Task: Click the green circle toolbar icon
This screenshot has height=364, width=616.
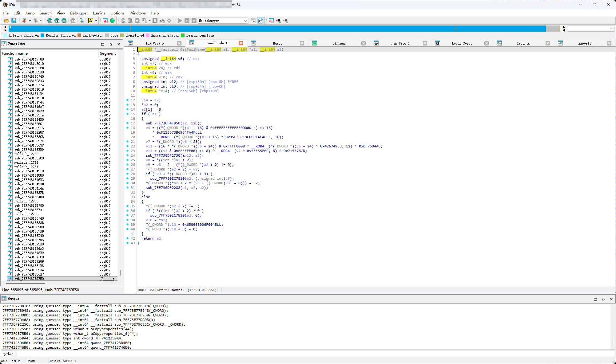Action: tap(112, 21)
